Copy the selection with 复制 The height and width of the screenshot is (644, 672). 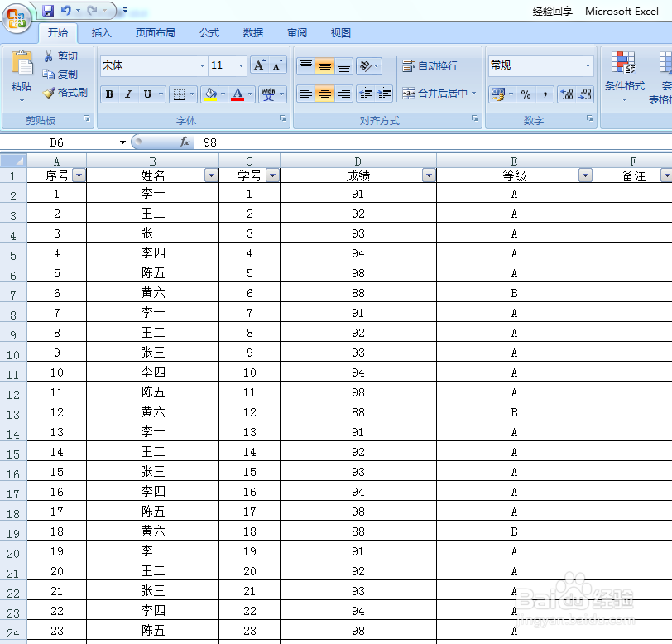[x=61, y=74]
